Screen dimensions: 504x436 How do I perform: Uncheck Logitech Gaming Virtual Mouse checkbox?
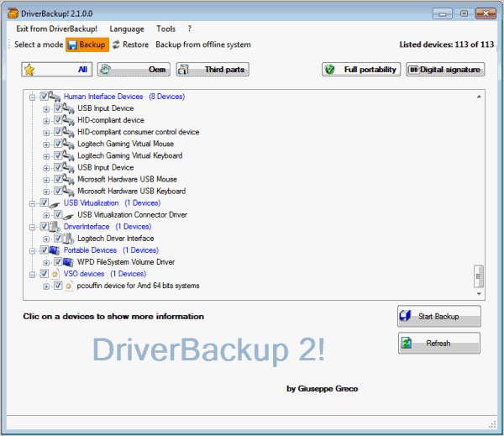pos(58,144)
